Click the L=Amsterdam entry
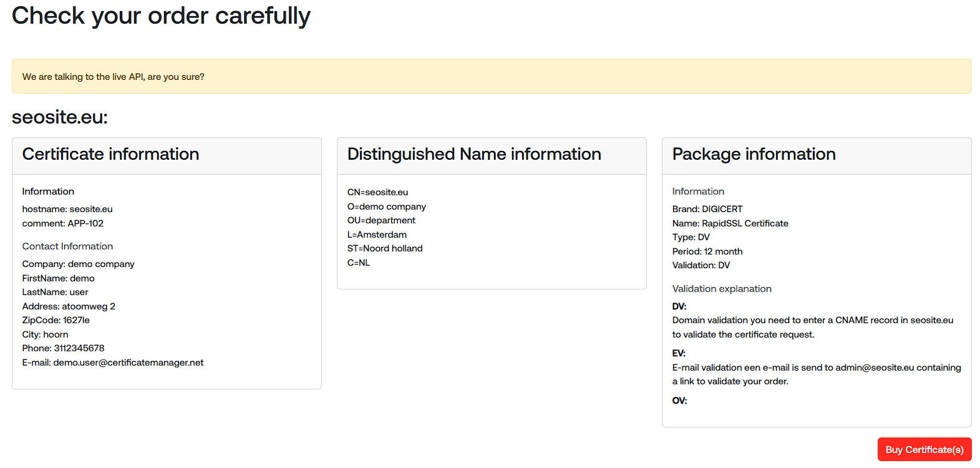Viewport: 980px width, 468px height. (x=377, y=235)
